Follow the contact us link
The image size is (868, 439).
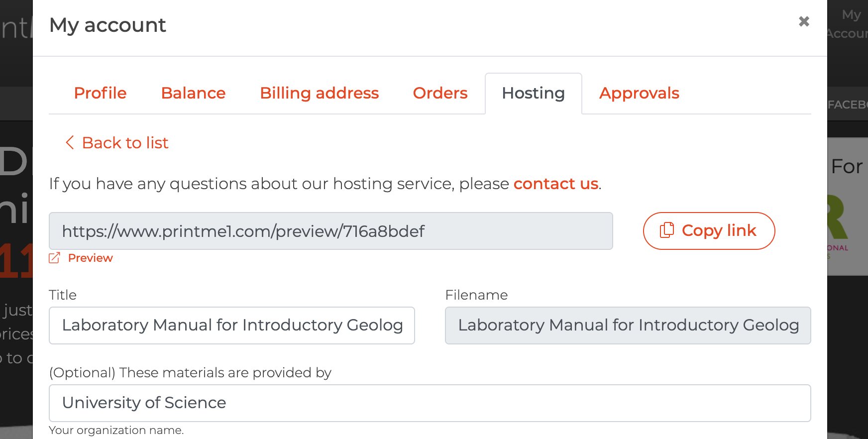[556, 184]
